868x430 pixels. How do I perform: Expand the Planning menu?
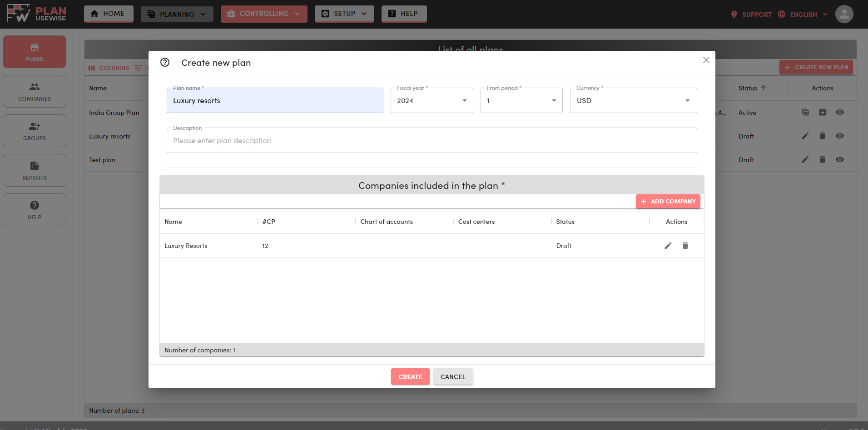[177, 14]
